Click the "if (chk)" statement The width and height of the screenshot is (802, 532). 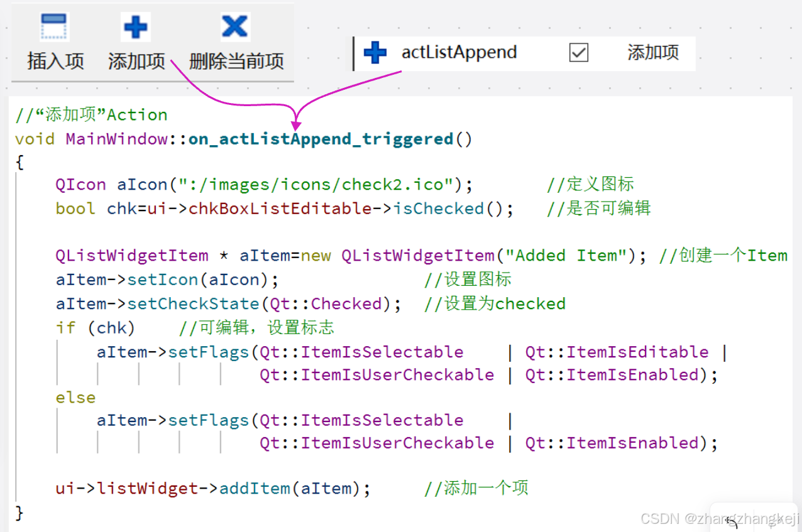tap(95, 328)
